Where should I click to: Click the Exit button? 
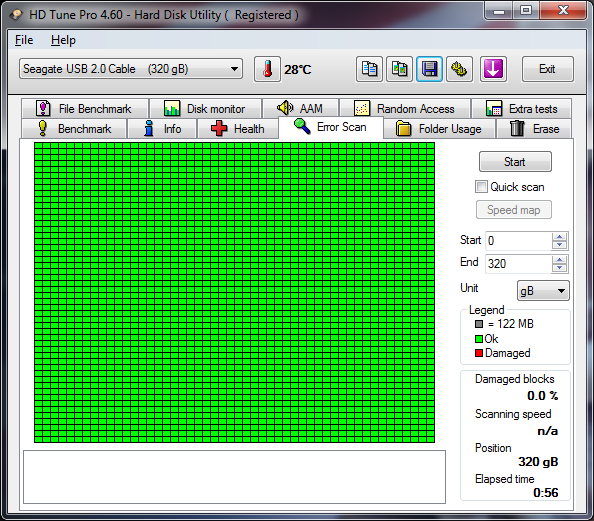547,69
